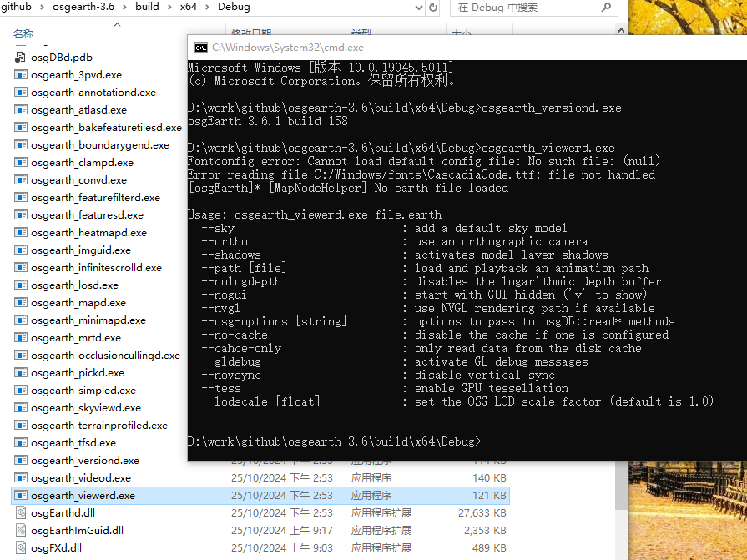Click the 140 KB size value
The image size is (747, 560).
pos(489,478)
